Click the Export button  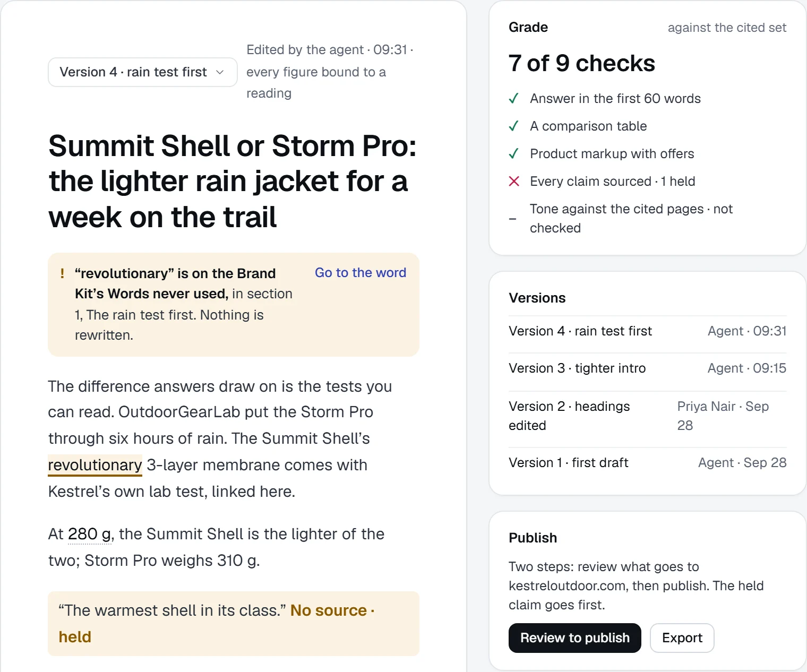[682, 638]
